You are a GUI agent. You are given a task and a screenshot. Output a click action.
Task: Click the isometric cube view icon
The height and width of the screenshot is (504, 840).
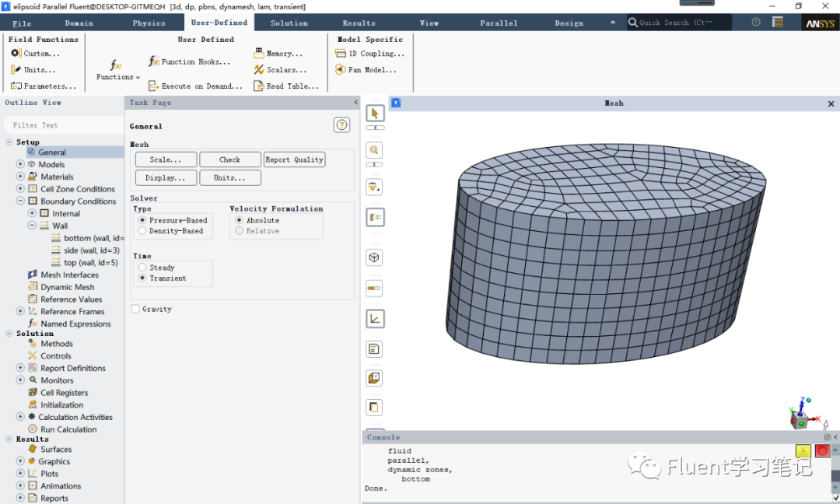pyautogui.click(x=374, y=257)
